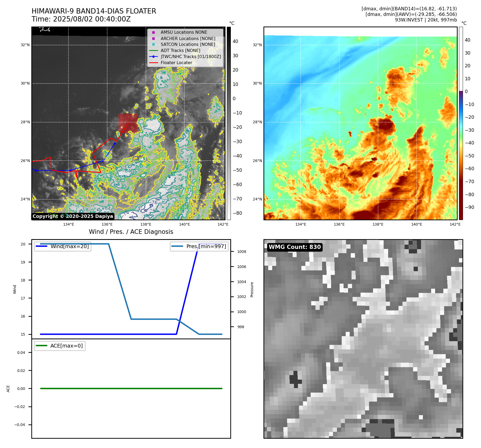Click the WMG Count: 830 label
Viewport: 481px width, 448px height.
point(295,247)
